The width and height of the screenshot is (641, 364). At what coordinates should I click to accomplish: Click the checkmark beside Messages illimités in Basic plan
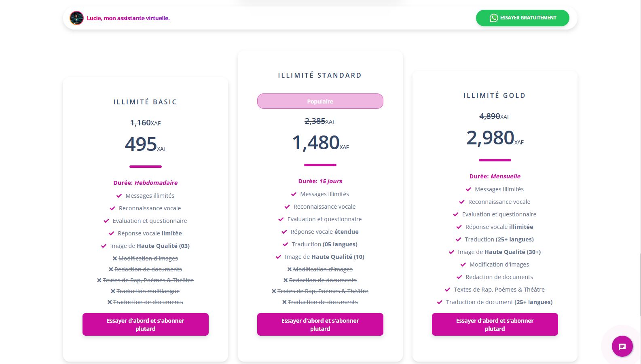point(118,196)
